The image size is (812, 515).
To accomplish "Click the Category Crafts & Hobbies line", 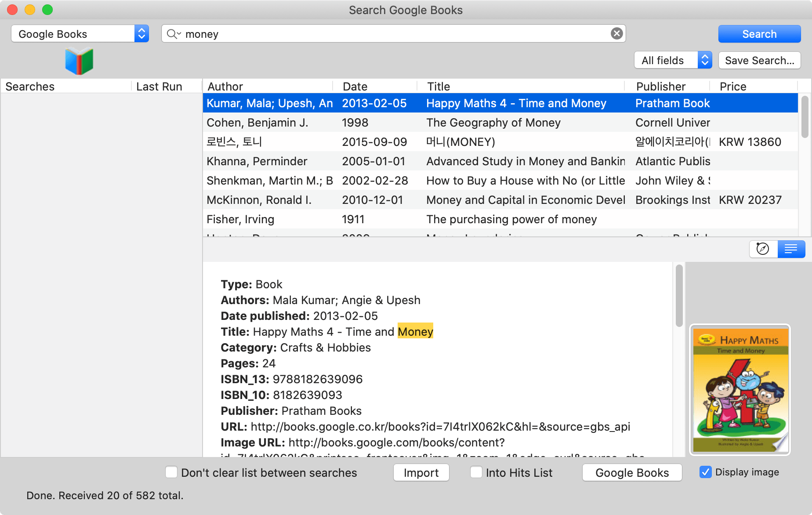I will 295,348.
